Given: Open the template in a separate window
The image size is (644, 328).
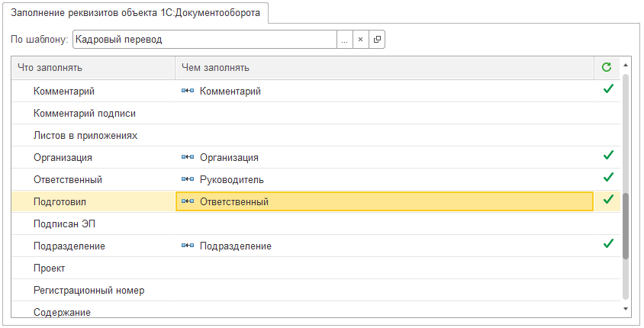Looking at the screenshot, I should pyautogui.click(x=377, y=40).
